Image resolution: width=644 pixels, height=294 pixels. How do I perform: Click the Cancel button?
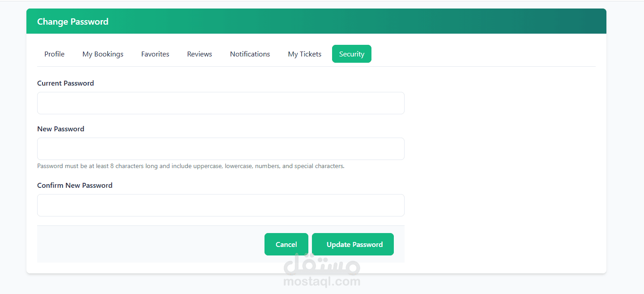click(286, 244)
